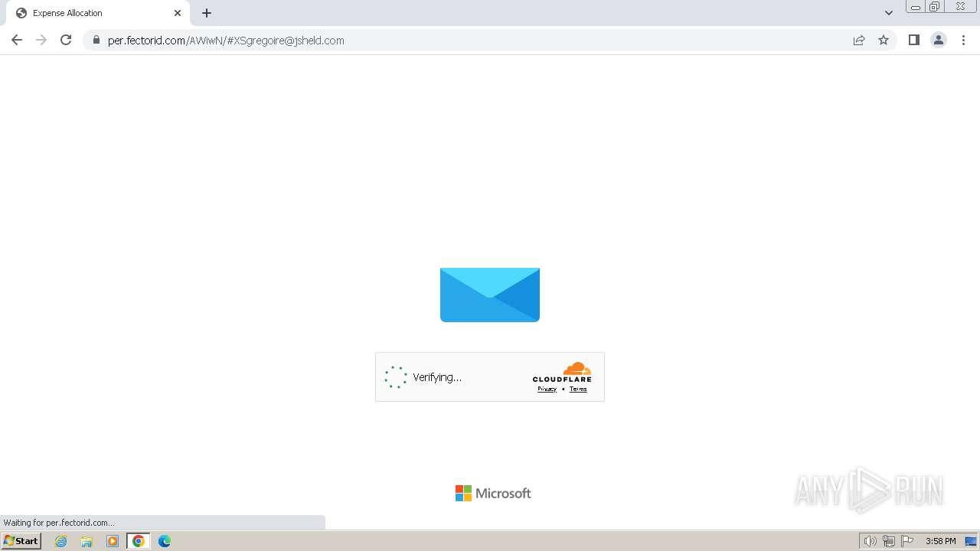Click the 3:58 PM clock

click(x=940, y=541)
